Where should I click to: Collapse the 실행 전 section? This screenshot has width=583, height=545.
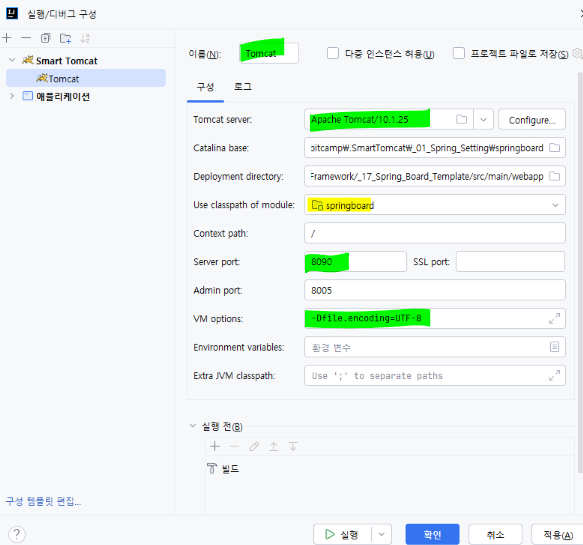pyautogui.click(x=193, y=425)
